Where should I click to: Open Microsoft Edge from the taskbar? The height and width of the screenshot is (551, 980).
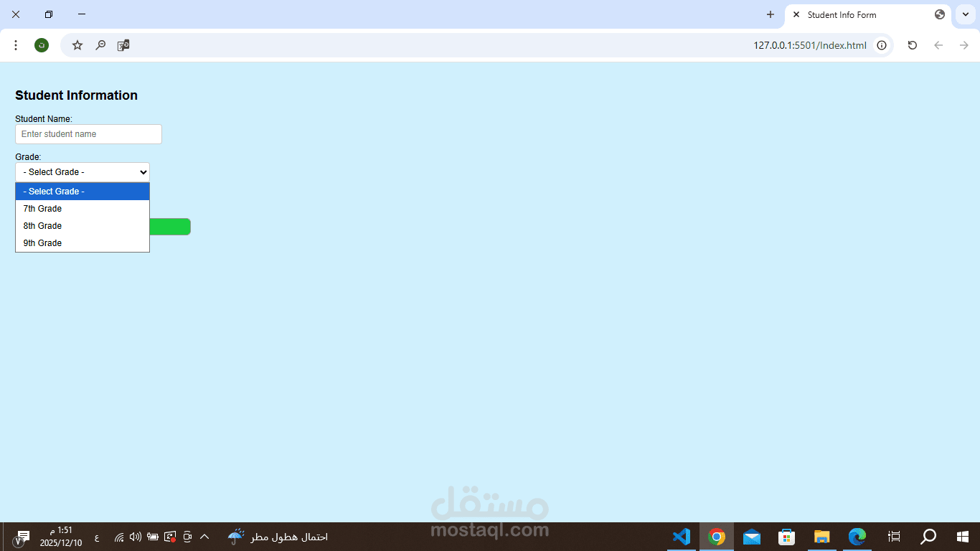point(857,537)
